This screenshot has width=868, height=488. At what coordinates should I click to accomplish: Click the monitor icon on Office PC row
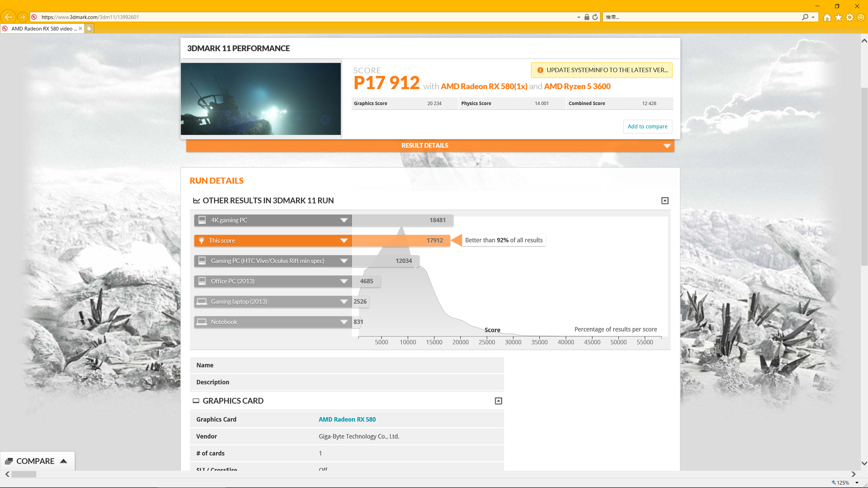coord(202,281)
